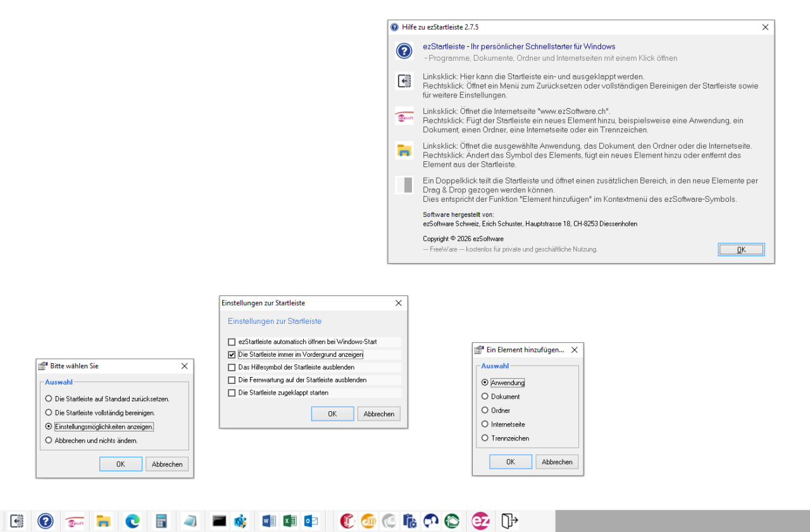
Task: Launch Microsoft Edge from the start bar
Action: point(132,521)
